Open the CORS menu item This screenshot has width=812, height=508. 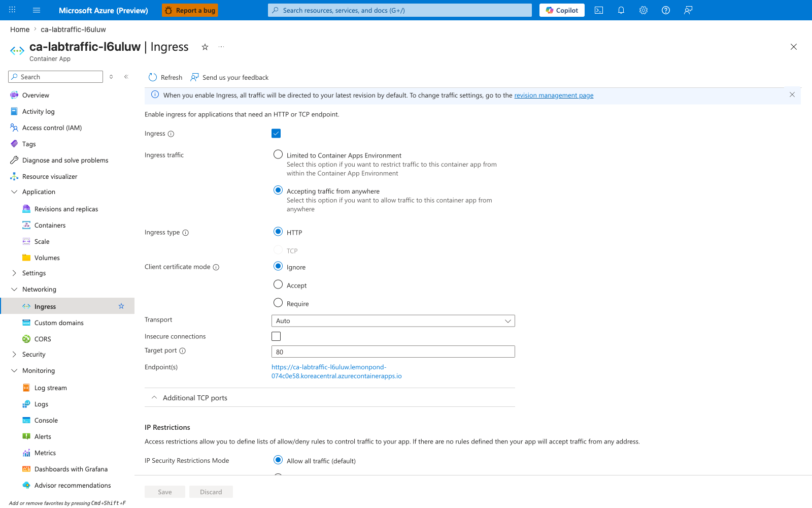pos(43,339)
